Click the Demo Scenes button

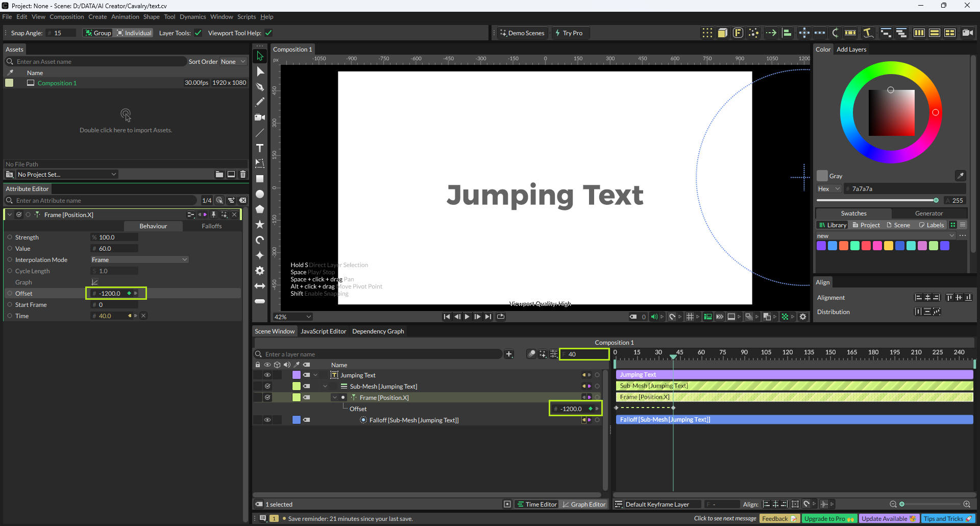(x=522, y=33)
